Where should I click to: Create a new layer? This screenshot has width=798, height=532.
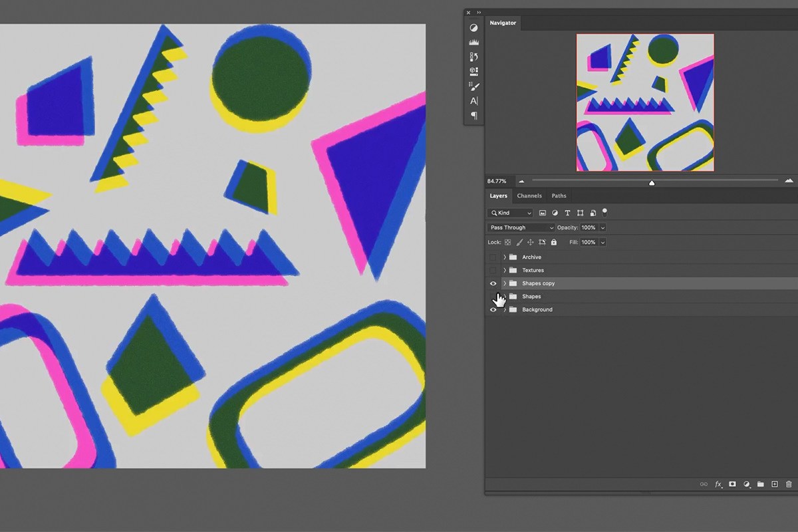775,484
